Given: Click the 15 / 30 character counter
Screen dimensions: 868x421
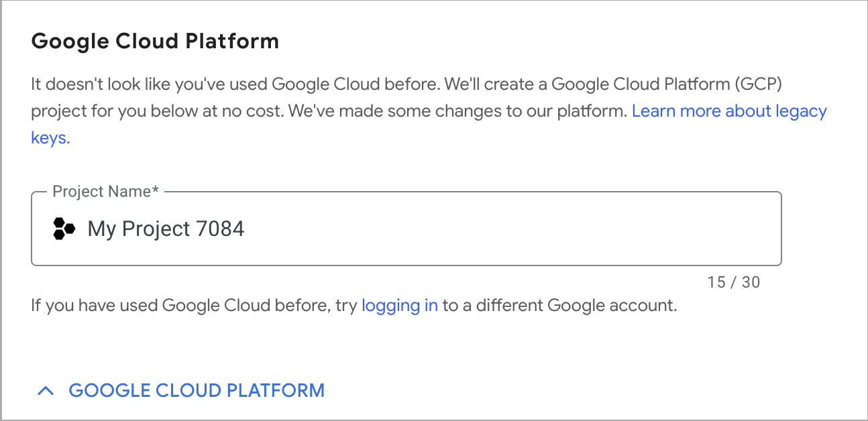Looking at the screenshot, I should pyautogui.click(x=734, y=282).
